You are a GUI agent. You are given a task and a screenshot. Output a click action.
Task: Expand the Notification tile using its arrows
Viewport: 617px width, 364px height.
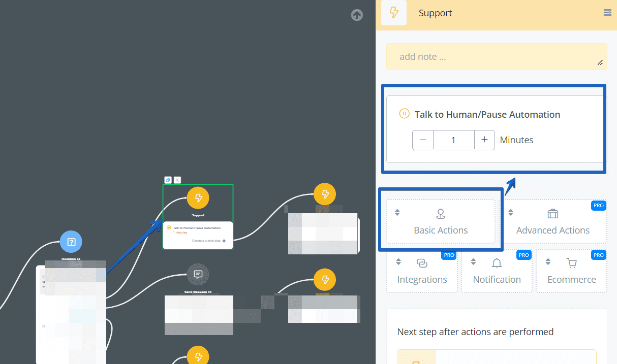473,261
